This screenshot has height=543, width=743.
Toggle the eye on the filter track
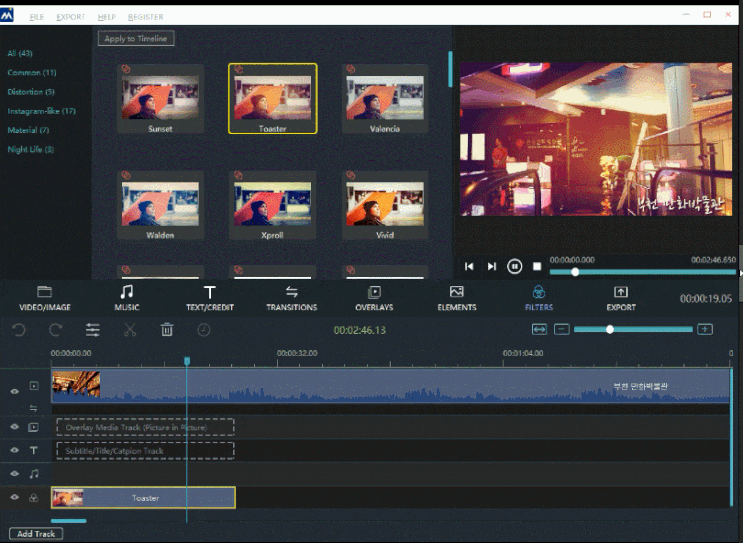pos(15,497)
